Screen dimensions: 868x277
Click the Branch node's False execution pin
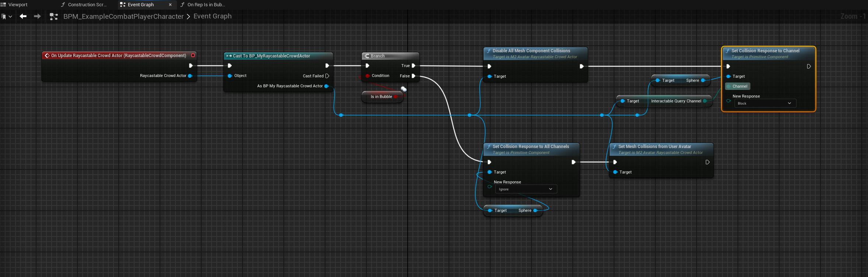414,76
